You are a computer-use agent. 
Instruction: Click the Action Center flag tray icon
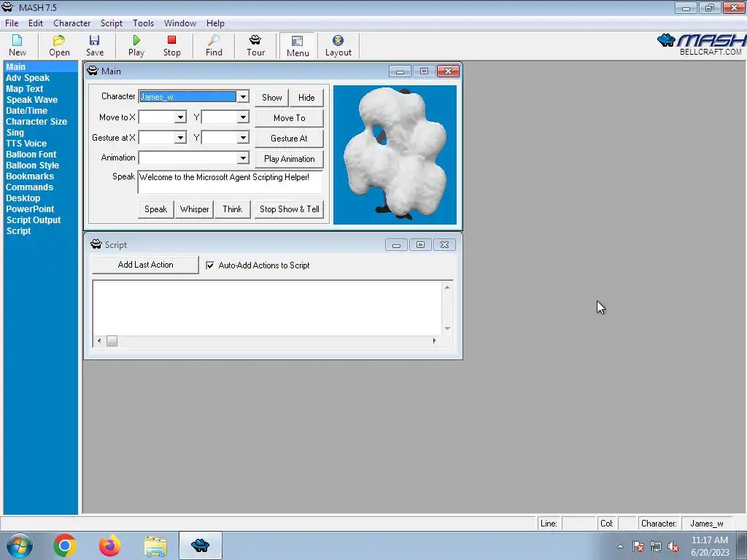pyautogui.click(x=638, y=547)
